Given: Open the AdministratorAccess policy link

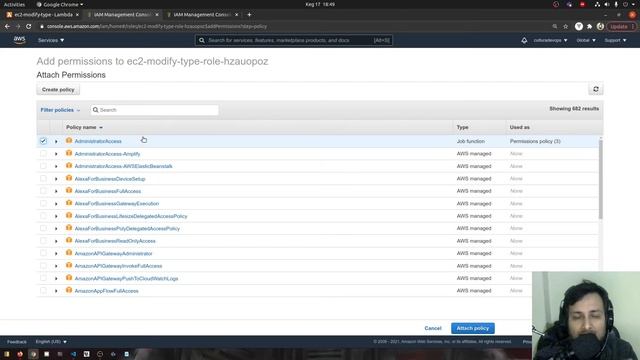Looking at the screenshot, I should pos(98,141).
